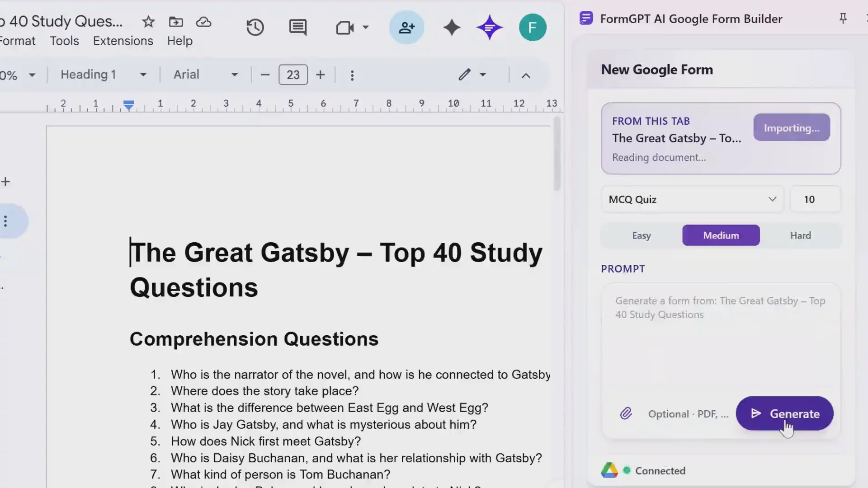This screenshot has width=868, height=488.
Task: Select Hard difficulty
Action: (x=801, y=235)
